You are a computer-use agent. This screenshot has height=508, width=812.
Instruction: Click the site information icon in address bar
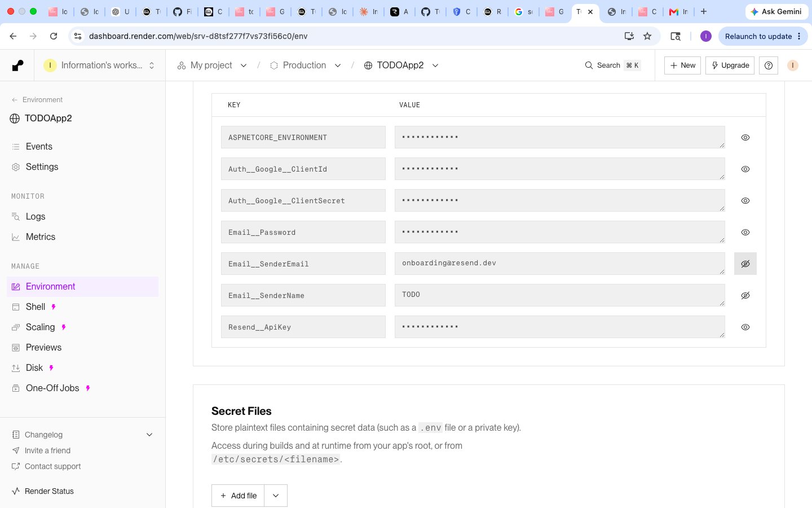coord(78,36)
